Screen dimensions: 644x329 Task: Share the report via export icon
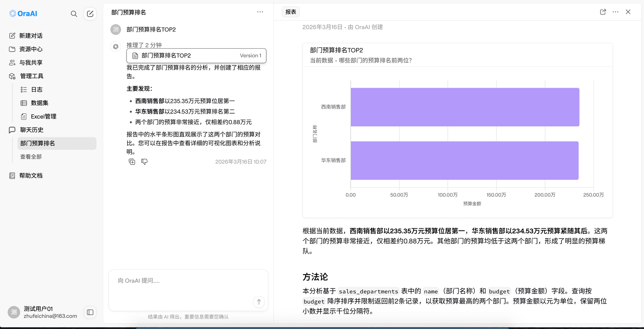pos(603,12)
